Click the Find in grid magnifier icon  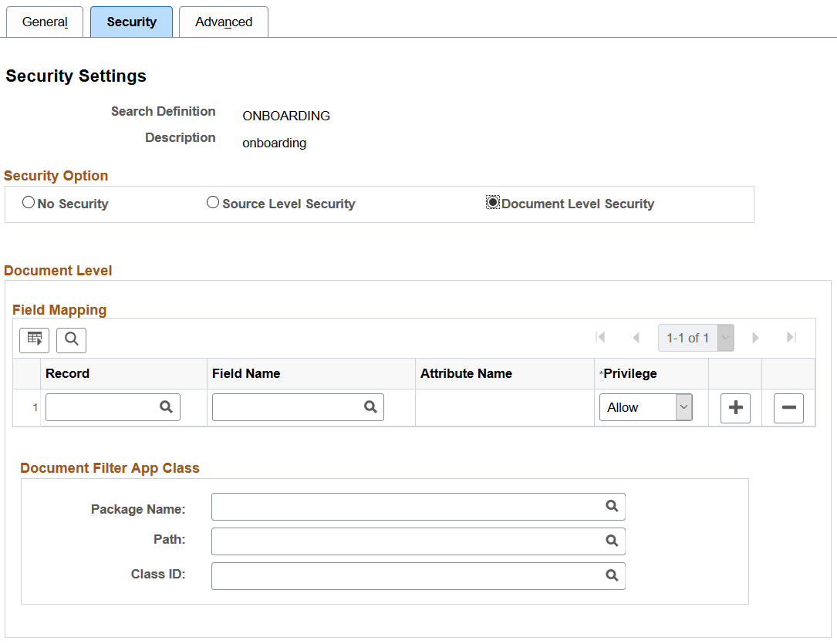click(71, 339)
